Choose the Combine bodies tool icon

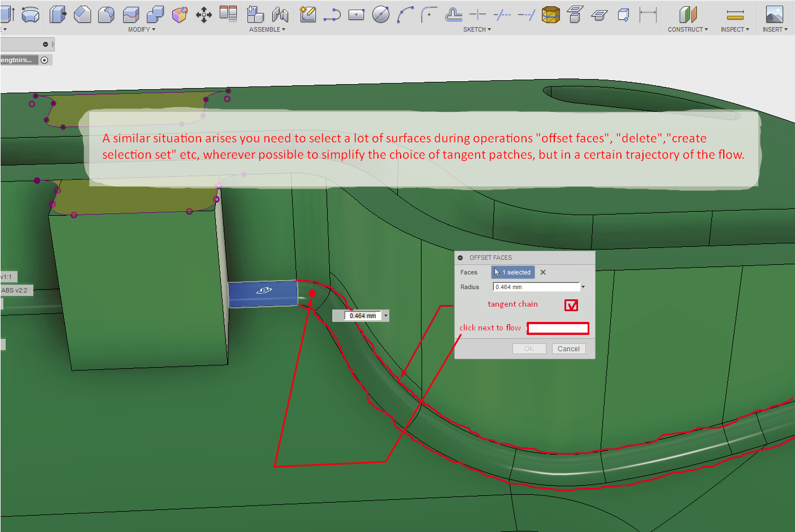coord(155,14)
